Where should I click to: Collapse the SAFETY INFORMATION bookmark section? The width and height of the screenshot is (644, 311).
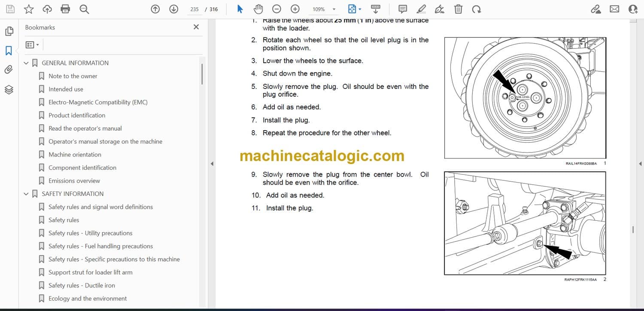point(26,194)
